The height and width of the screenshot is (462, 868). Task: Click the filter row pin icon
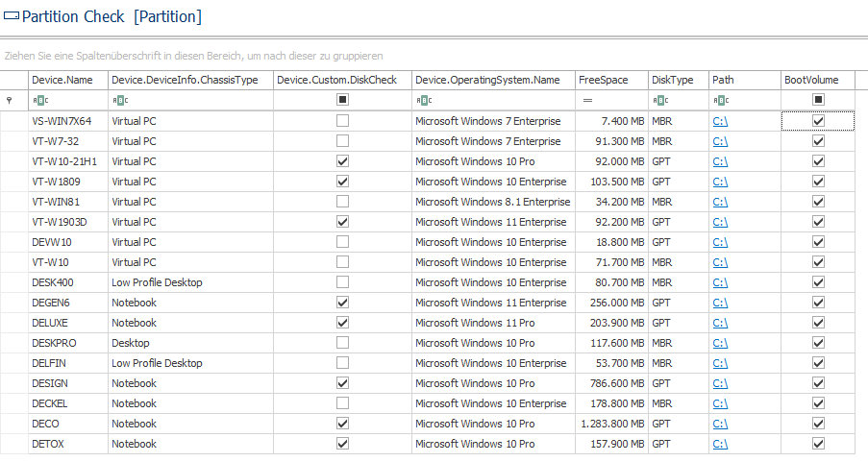point(9,100)
